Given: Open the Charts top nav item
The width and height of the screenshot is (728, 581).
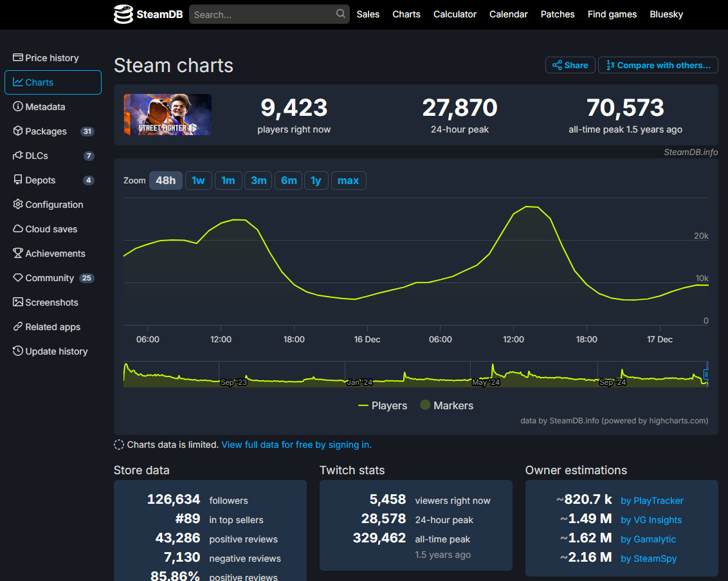Looking at the screenshot, I should coord(406,14).
